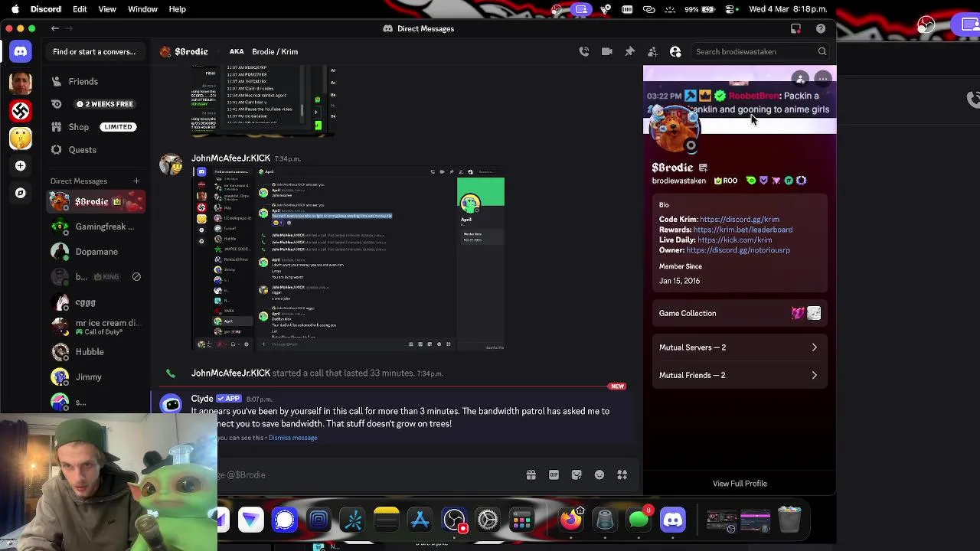Click Add Friend icon on profile banner
Viewport: 980px width, 551px height.
point(800,78)
